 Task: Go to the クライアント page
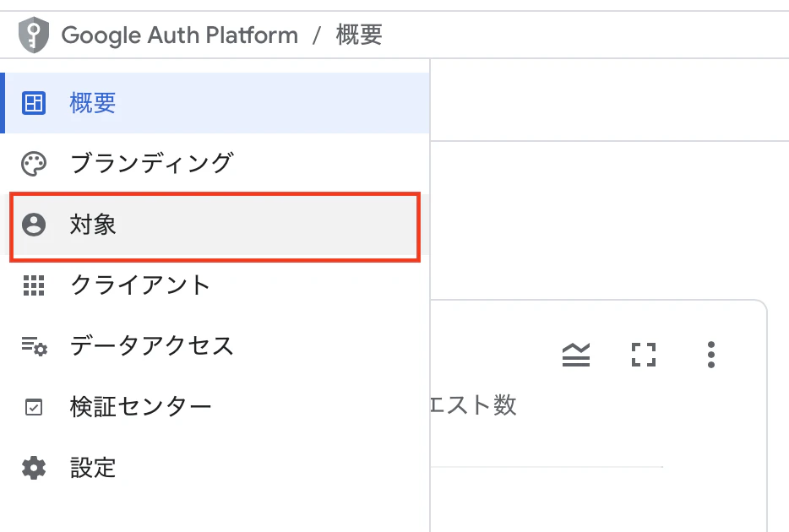(215, 285)
